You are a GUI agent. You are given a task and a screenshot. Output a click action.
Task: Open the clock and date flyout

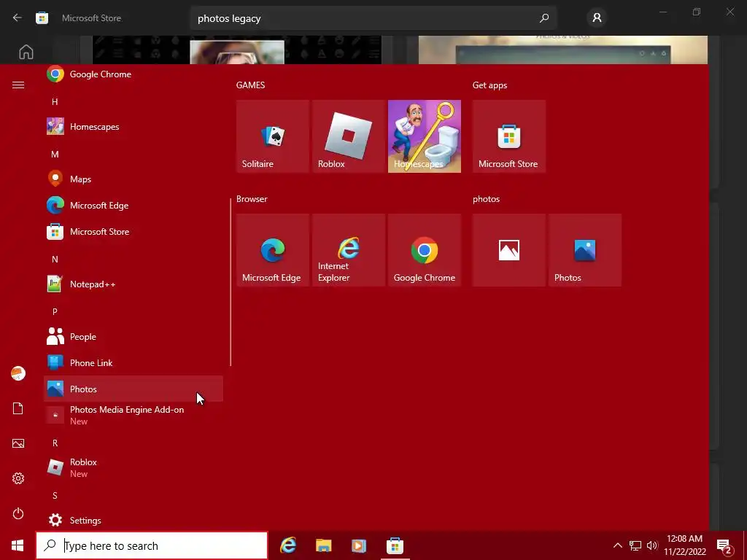684,545
